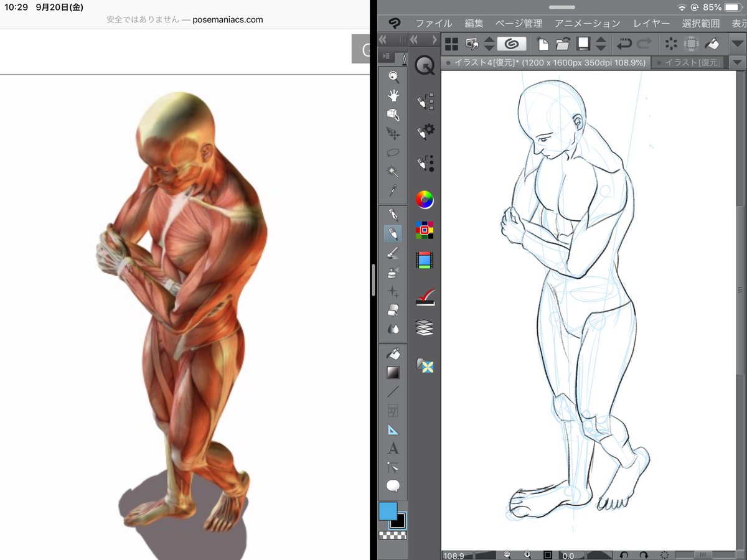Select the Move layer tool
Image resolution: width=747 pixels, height=560 pixels.
click(x=393, y=133)
